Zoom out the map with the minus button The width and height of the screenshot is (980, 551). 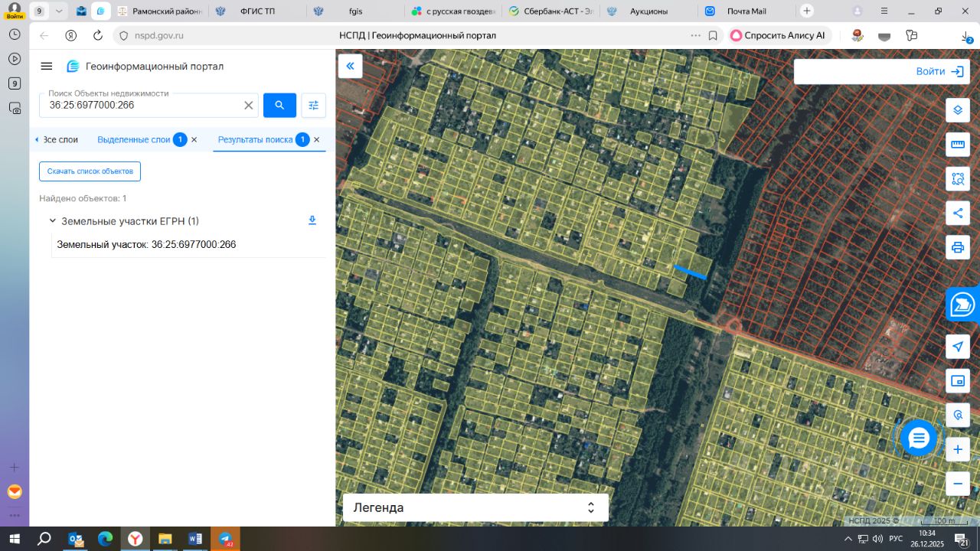[x=958, y=484]
